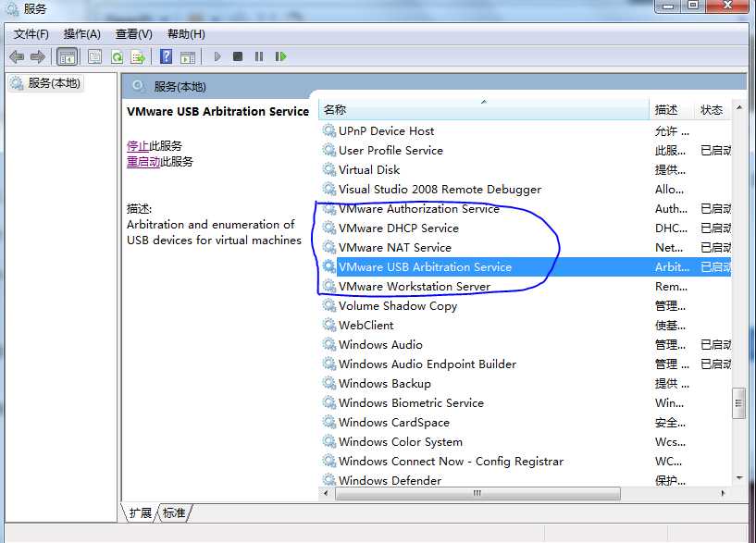Image resolution: width=756 pixels, height=543 pixels.
Task: Select the Windows Audio service
Action: (525, 344)
